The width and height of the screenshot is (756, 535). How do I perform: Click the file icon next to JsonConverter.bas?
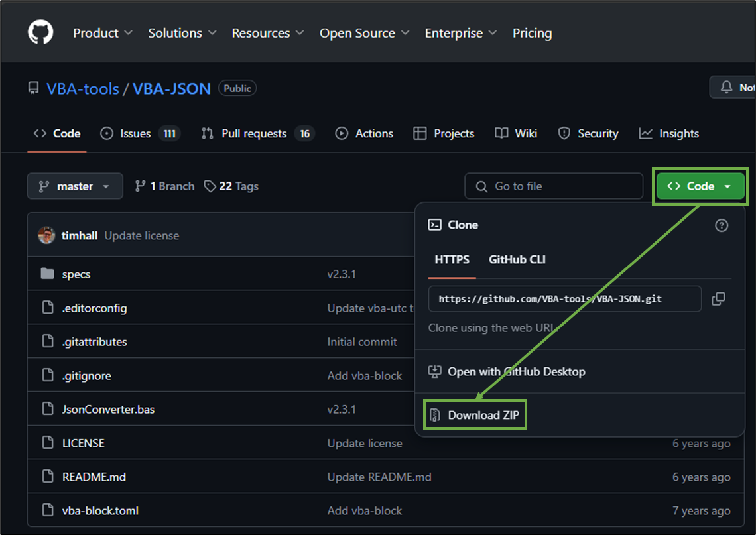pos(48,408)
